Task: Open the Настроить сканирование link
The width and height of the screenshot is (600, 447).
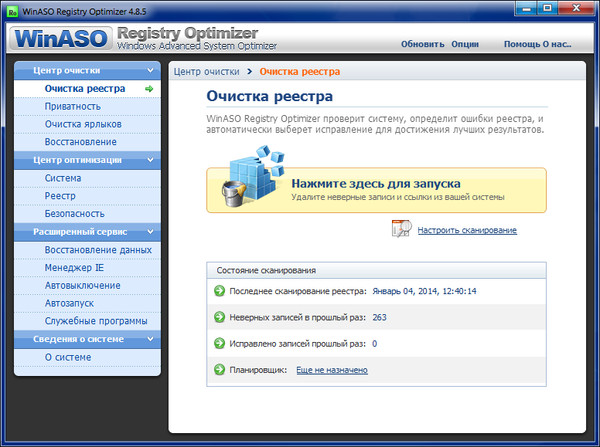Action: click(x=467, y=231)
